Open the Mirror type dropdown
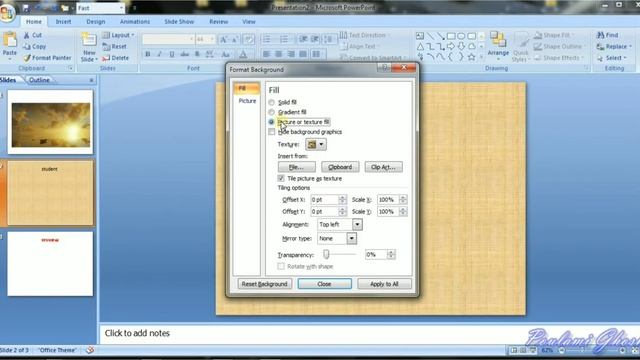The height and width of the screenshot is (360, 640). [x=351, y=238]
